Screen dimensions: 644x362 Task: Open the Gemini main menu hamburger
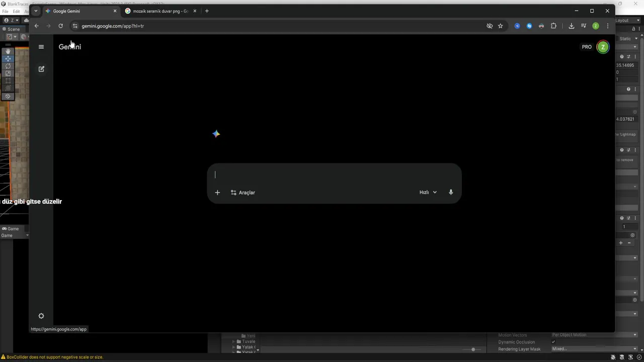[41, 47]
